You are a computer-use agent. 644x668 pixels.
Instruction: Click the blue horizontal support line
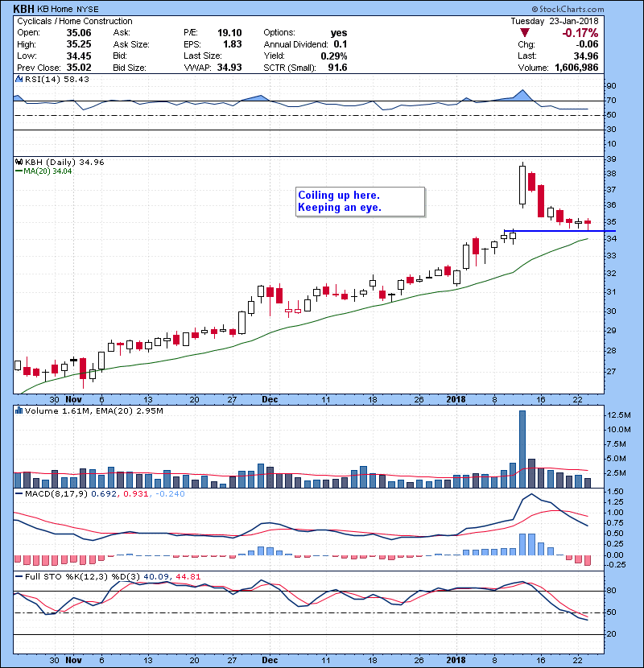pyautogui.click(x=559, y=231)
